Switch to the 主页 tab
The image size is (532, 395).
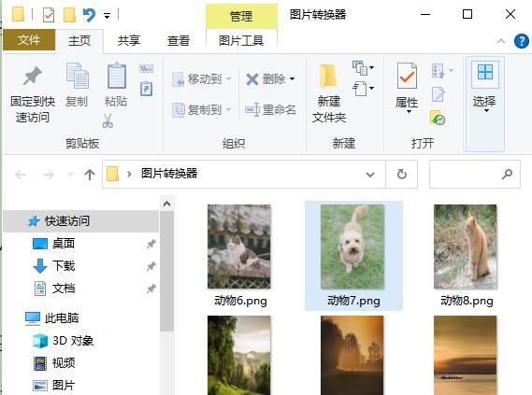click(79, 41)
